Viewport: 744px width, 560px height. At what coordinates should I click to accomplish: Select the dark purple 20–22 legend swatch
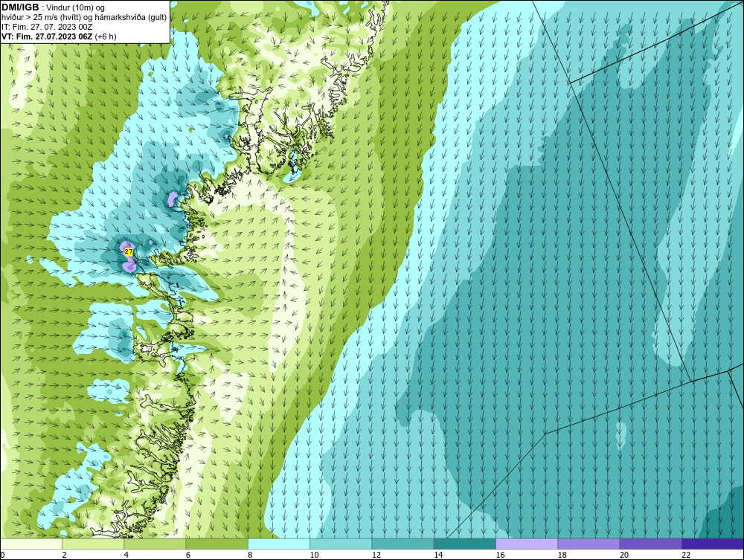point(650,544)
